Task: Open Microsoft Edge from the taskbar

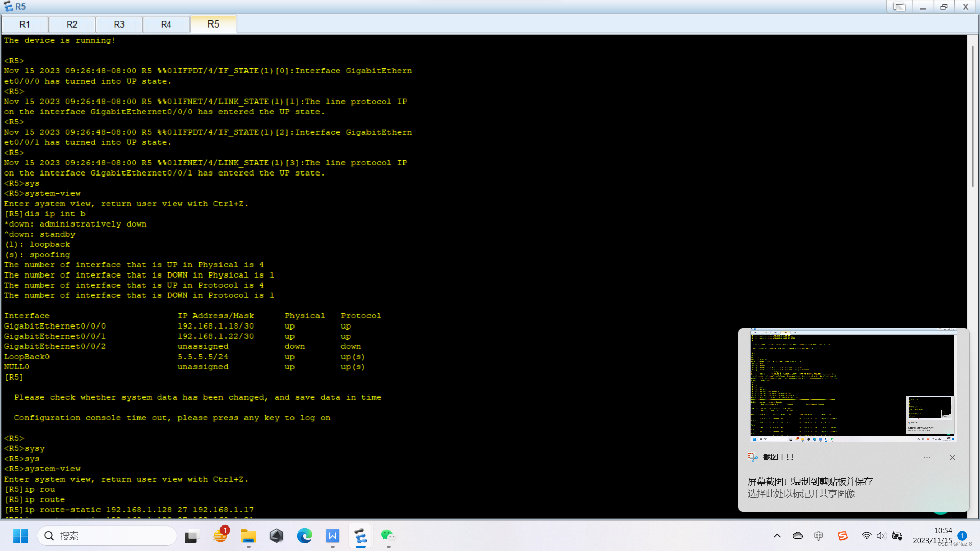Action: [x=305, y=536]
